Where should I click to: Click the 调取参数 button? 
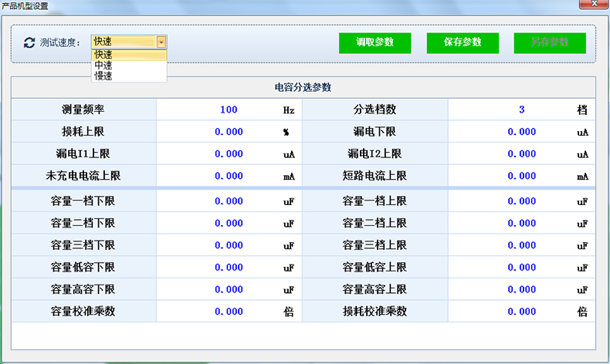[374, 43]
